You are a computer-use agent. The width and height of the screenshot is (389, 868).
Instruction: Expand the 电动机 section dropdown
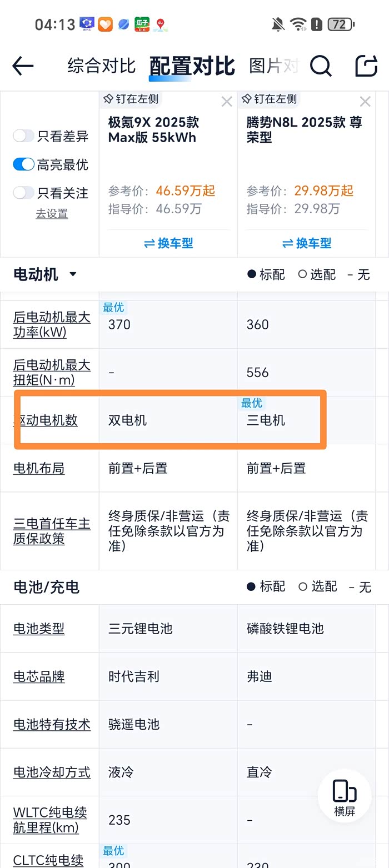(73, 274)
